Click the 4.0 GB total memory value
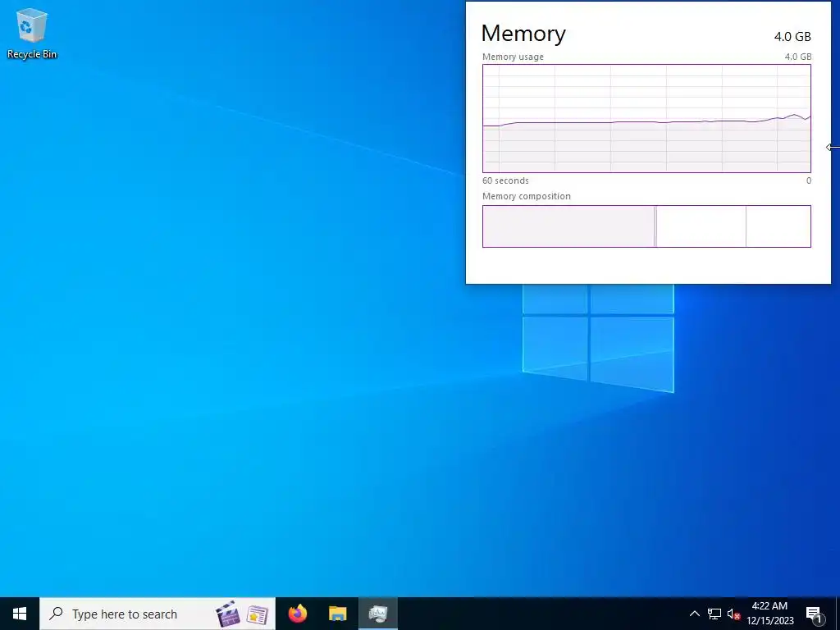Viewport: 840px width, 630px height. click(792, 36)
